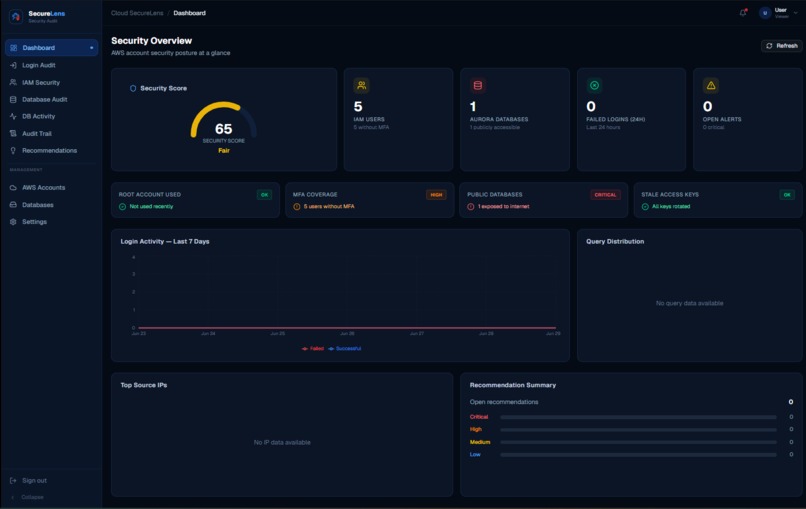
Task: Click the Fair score rating label
Action: (x=224, y=151)
